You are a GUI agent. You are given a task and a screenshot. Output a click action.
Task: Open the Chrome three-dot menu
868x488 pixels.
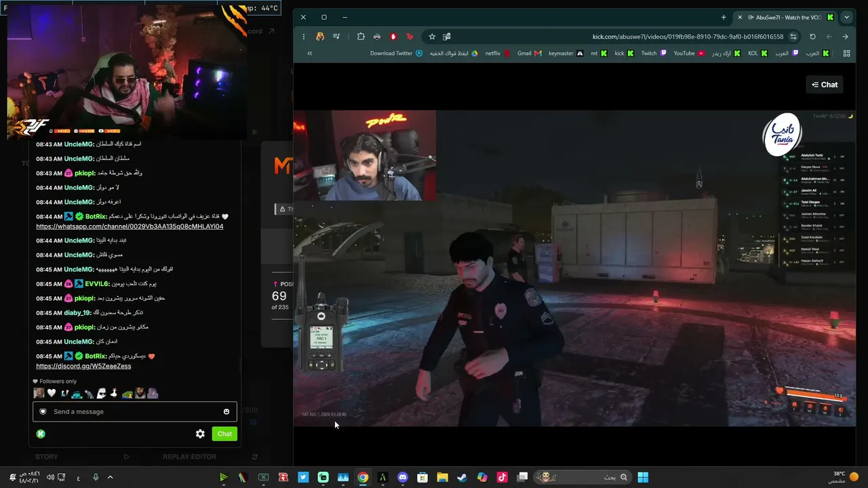pyautogui.click(x=303, y=37)
